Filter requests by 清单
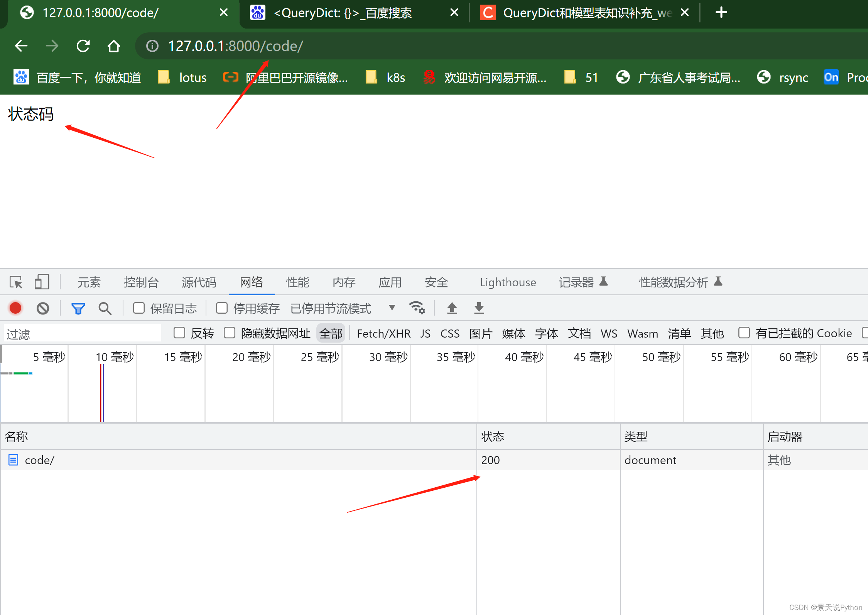Screen dimensions: 868x615 click(x=680, y=333)
